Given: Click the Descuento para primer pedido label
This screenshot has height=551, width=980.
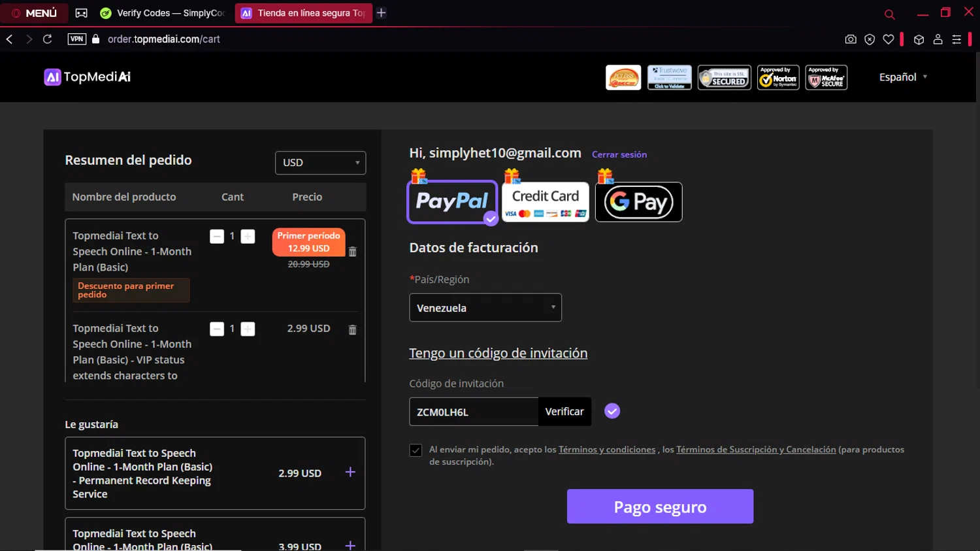Looking at the screenshot, I should click(x=131, y=290).
